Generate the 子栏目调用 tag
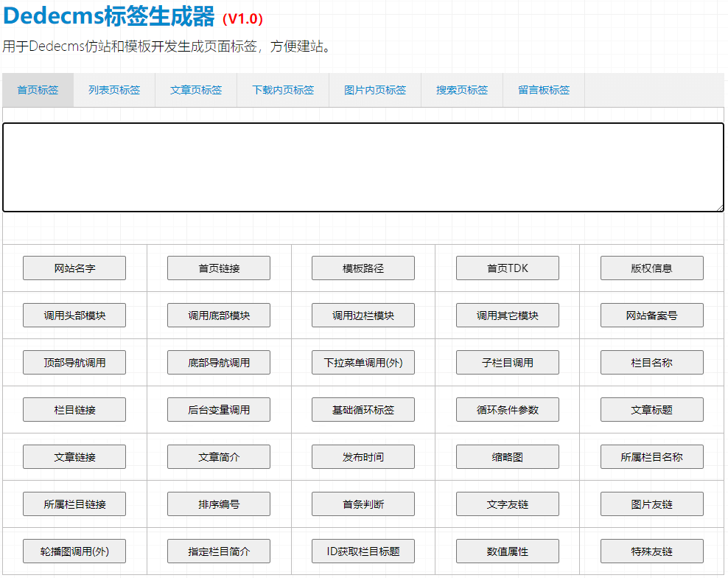The width and height of the screenshot is (728, 578). 508,363
